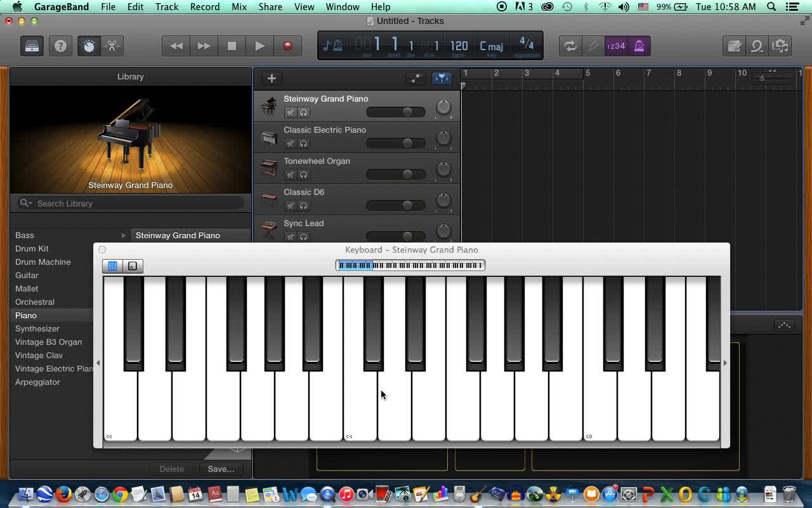
Task: Open the Apple Loops browser button
Action: click(757, 46)
